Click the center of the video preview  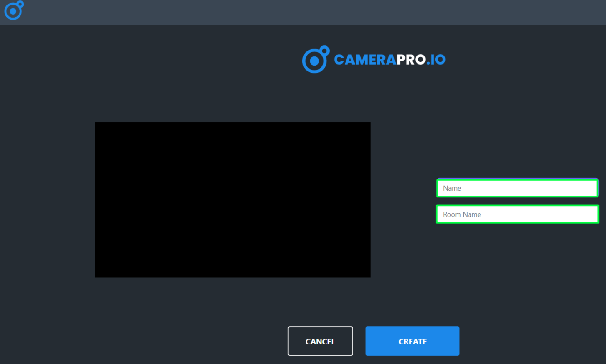[x=232, y=200]
